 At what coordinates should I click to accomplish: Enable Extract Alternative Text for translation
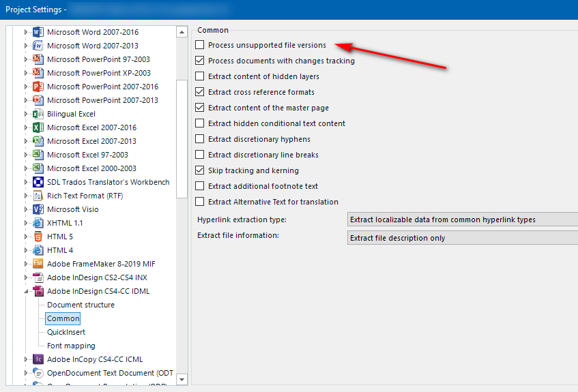pos(199,202)
